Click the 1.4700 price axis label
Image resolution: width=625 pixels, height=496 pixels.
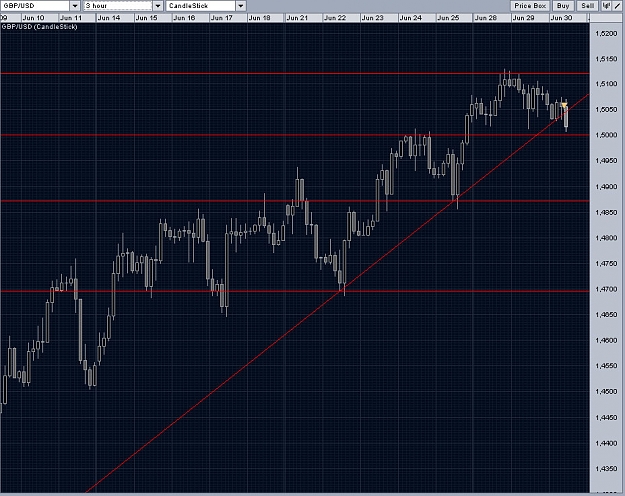[x=606, y=289]
